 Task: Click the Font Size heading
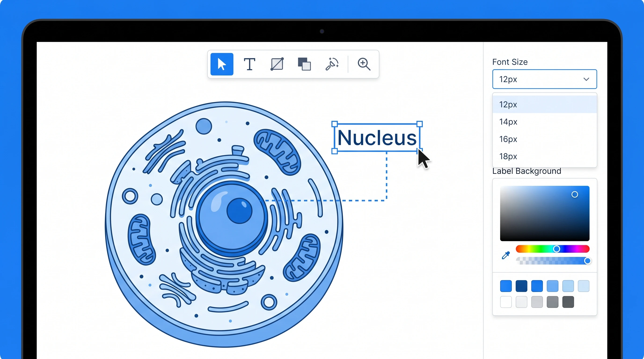[510, 62]
